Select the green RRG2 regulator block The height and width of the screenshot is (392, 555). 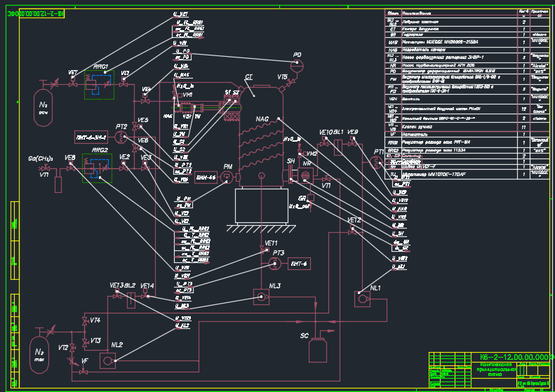(97, 168)
